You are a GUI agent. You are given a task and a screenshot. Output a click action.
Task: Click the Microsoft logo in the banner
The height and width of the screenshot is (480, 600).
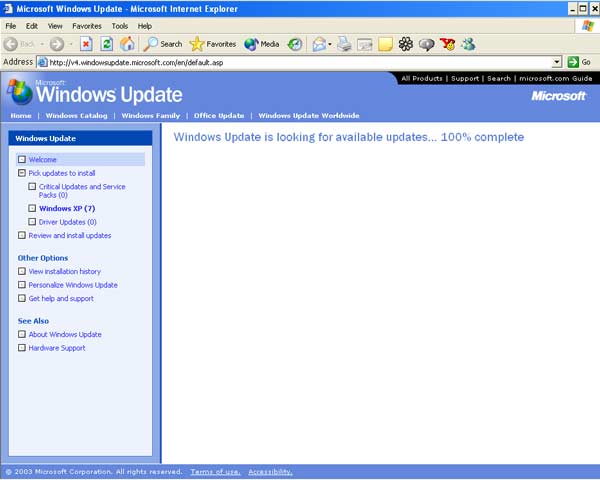tap(558, 96)
